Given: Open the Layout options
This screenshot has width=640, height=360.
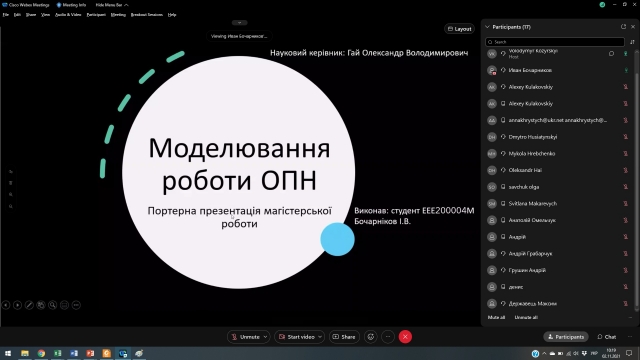Looking at the screenshot, I should [x=459, y=29].
